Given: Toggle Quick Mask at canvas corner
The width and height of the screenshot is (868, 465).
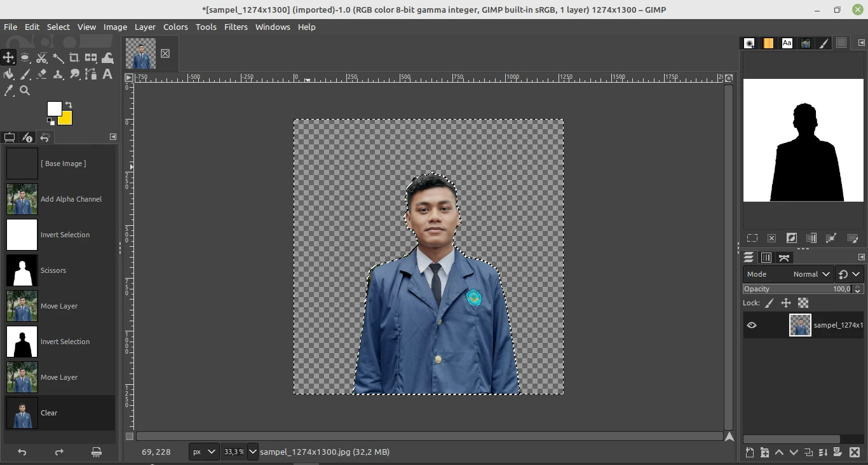Looking at the screenshot, I should (x=130, y=436).
